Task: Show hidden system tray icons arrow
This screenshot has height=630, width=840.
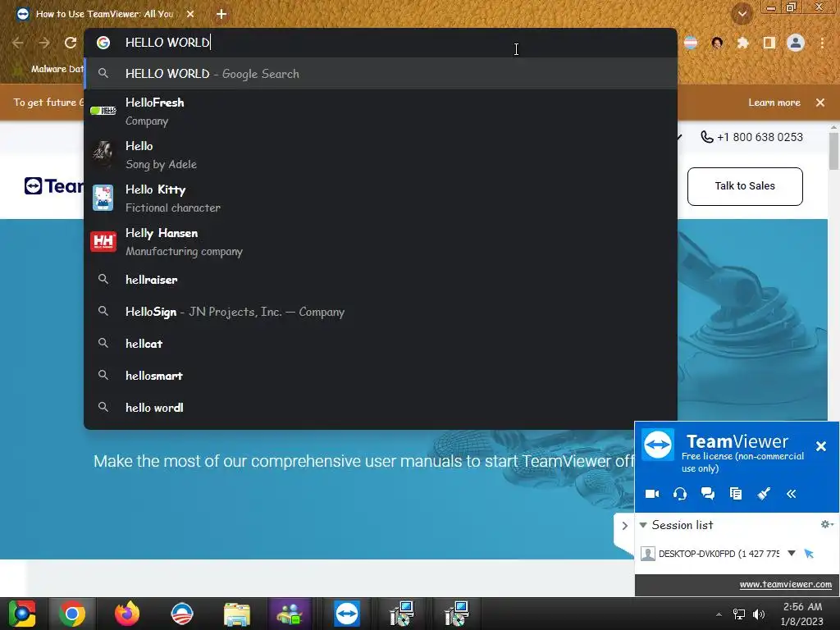Action: pos(719,614)
